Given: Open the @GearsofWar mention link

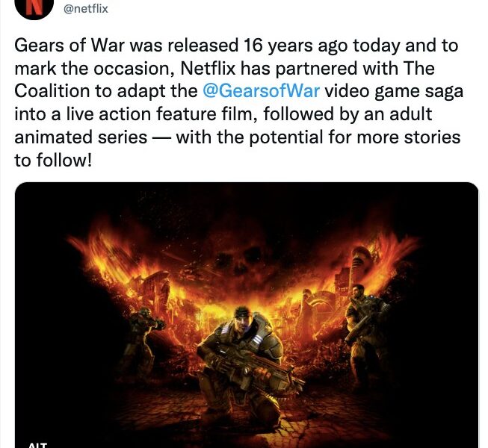Looking at the screenshot, I should (x=261, y=91).
